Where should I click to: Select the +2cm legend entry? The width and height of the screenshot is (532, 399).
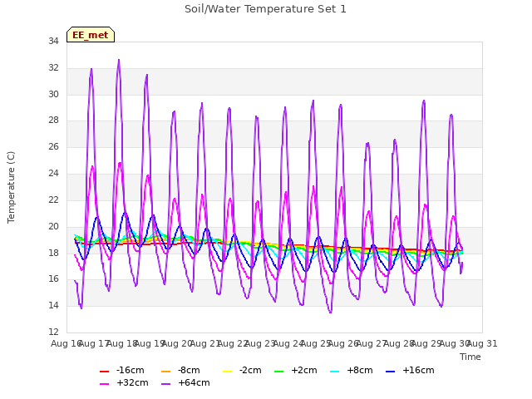click(296, 370)
